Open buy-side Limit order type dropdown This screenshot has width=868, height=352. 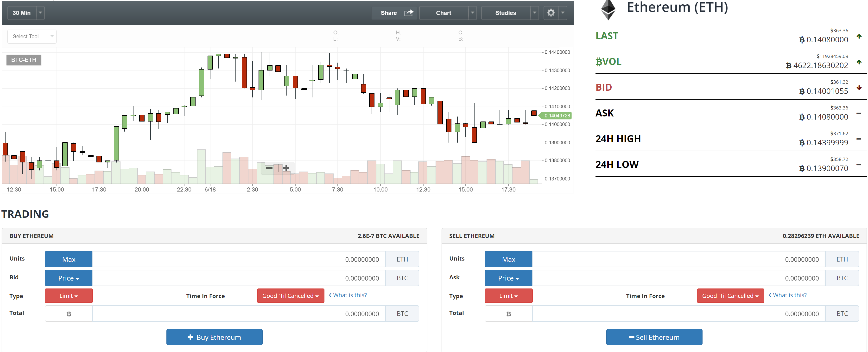click(x=68, y=296)
